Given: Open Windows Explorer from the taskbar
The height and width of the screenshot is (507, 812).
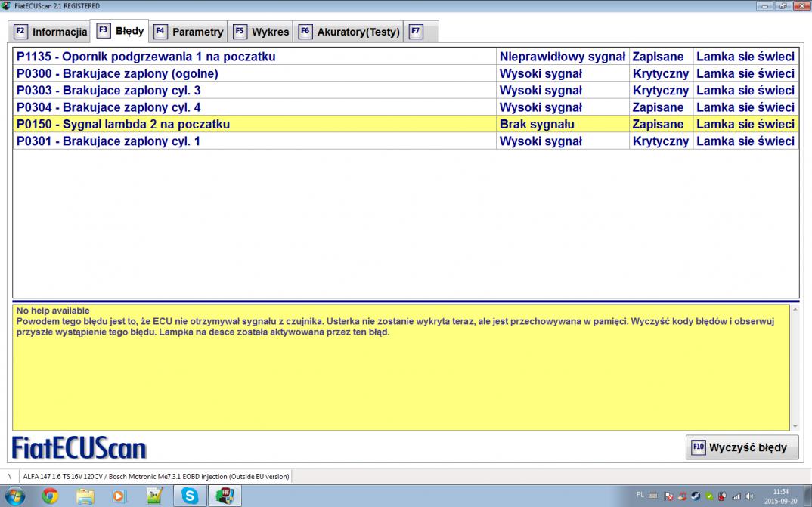Looking at the screenshot, I should (85, 496).
